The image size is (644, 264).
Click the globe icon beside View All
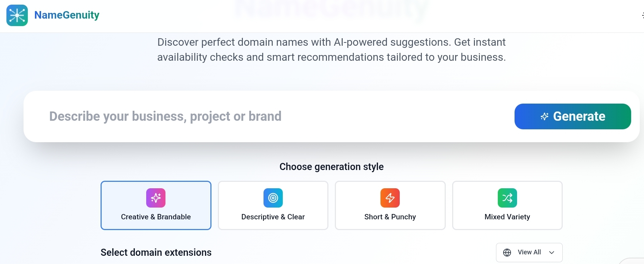507,253
